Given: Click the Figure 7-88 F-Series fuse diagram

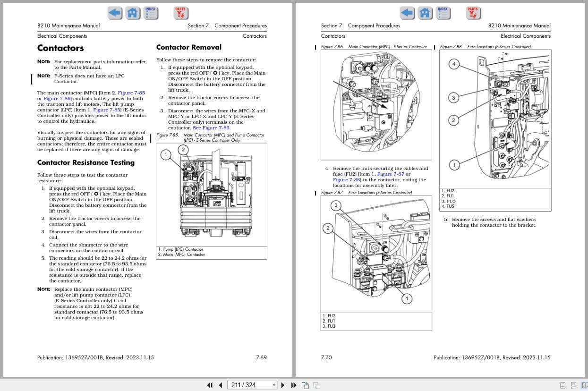Looking at the screenshot, I should [495, 119].
